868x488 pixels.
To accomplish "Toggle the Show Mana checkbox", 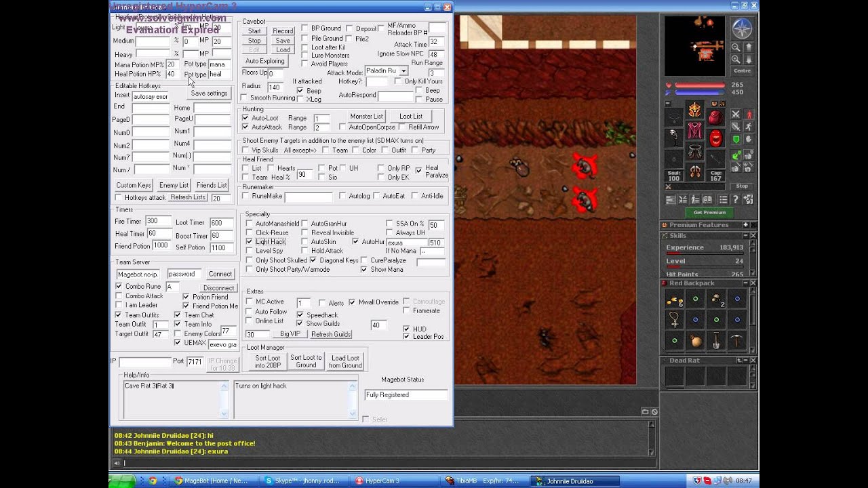I will tap(364, 269).
